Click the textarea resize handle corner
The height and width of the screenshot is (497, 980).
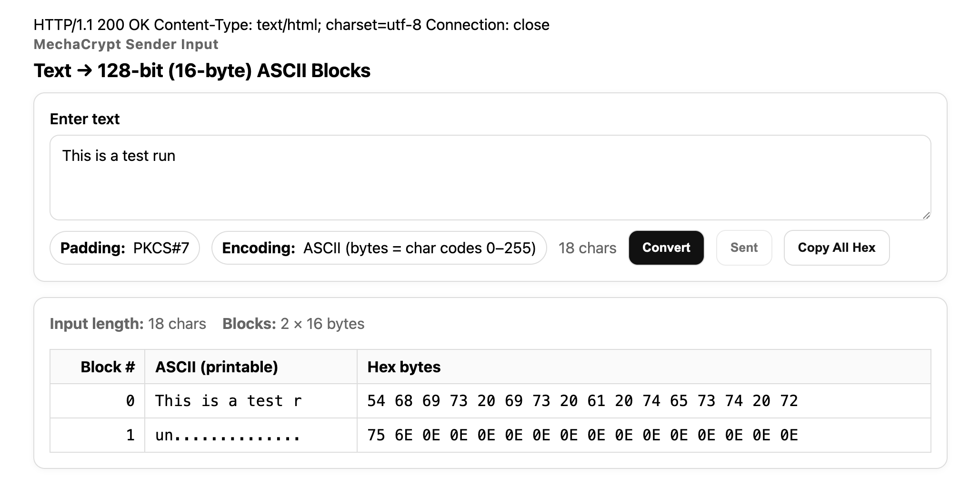point(926,215)
